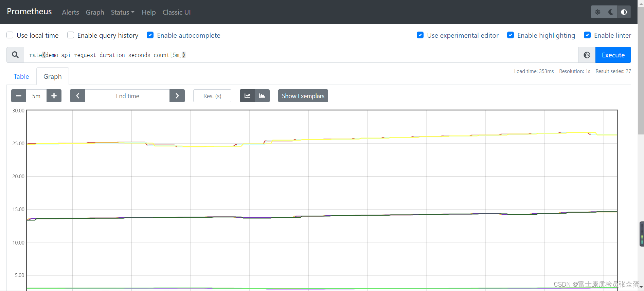Toggle Use local time checkbox
The image size is (644, 291).
[10, 35]
